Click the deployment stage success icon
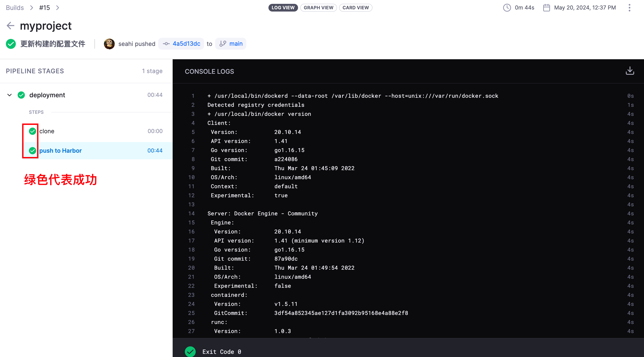Screen dimensions: 644x357 pos(21,95)
